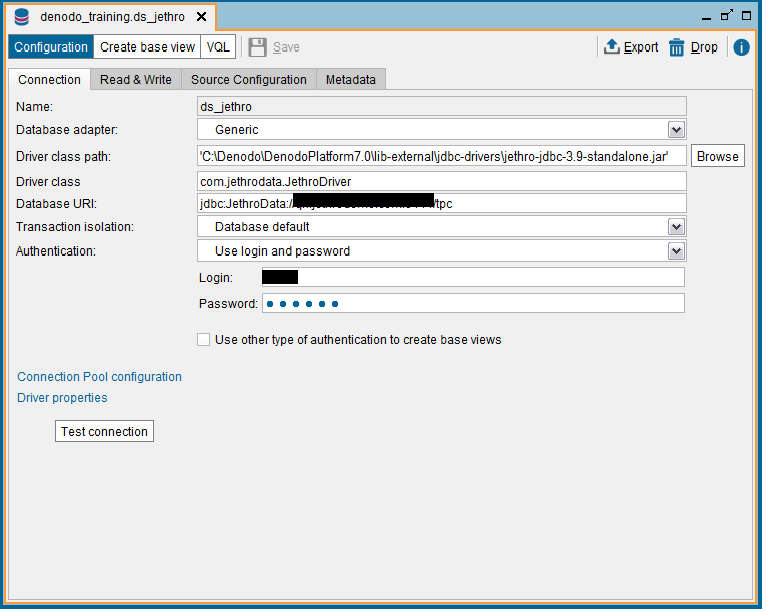Click the Export label in the toolbar
This screenshot has height=612, width=766.
tap(641, 47)
